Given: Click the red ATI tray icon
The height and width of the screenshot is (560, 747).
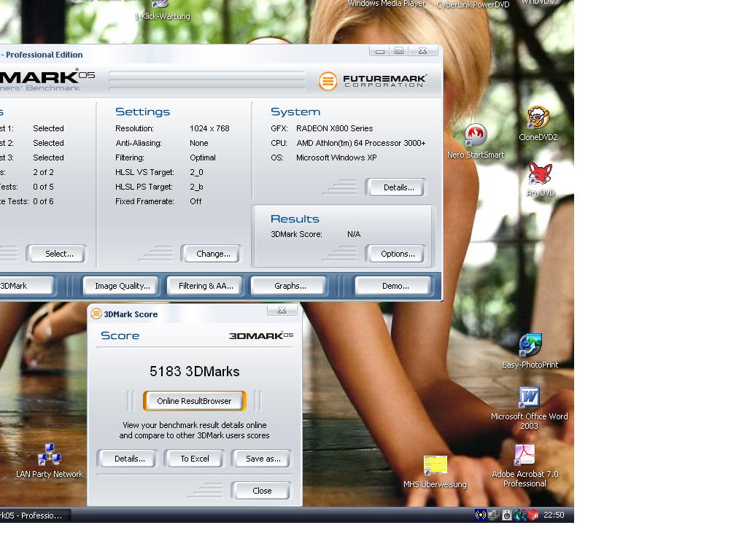Looking at the screenshot, I should click(x=533, y=515).
